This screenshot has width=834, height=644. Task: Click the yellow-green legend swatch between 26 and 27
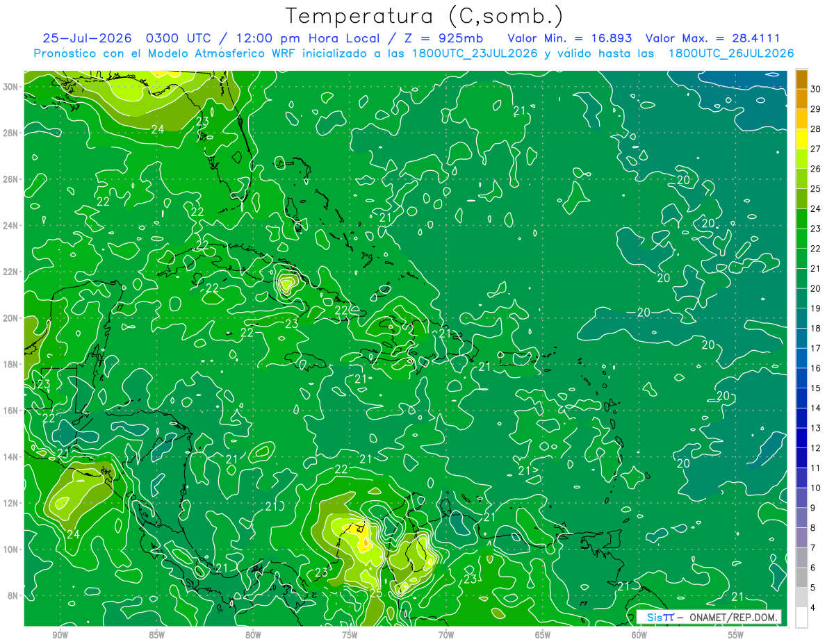[x=801, y=158]
